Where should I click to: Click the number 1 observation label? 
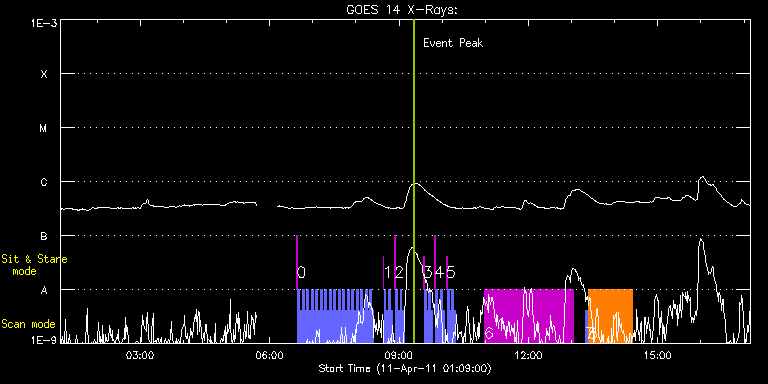point(387,272)
